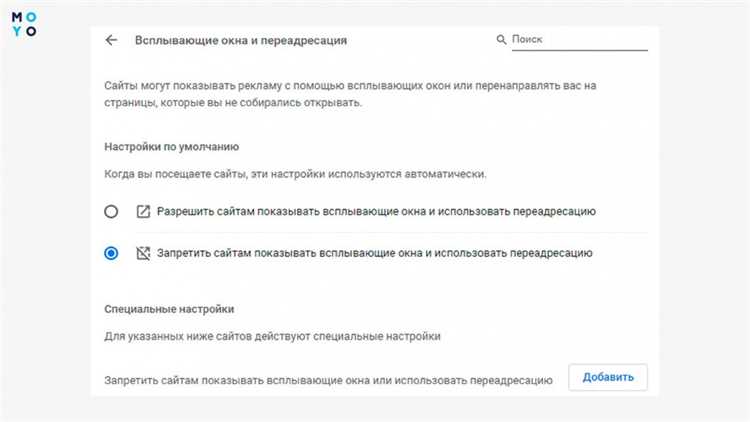This screenshot has height=422, width=750.
Task: Click the search magnifier icon
Action: point(501,40)
